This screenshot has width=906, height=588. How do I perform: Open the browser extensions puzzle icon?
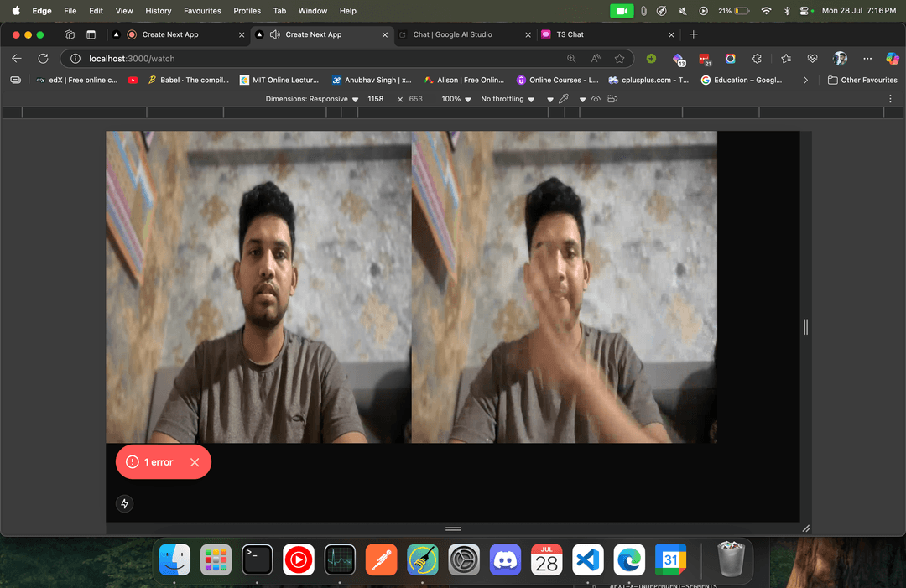click(758, 59)
